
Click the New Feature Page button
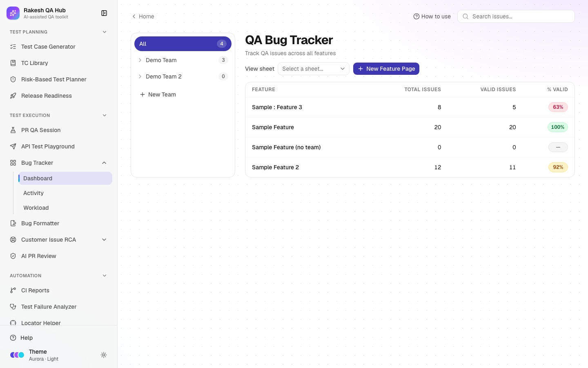point(386,69)
